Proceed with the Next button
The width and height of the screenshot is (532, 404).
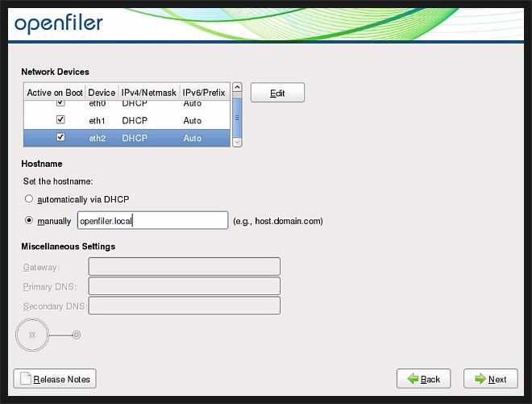[491, 378]
